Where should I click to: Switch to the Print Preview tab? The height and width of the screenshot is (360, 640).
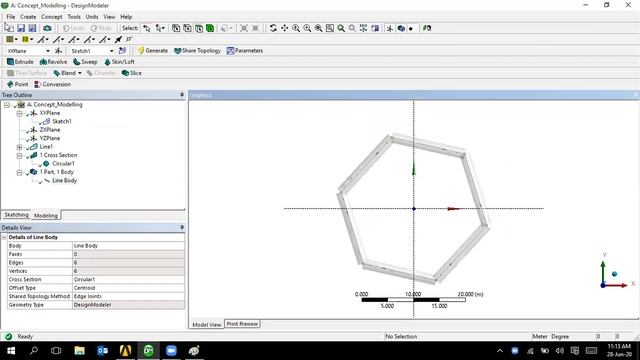[242, 324]
